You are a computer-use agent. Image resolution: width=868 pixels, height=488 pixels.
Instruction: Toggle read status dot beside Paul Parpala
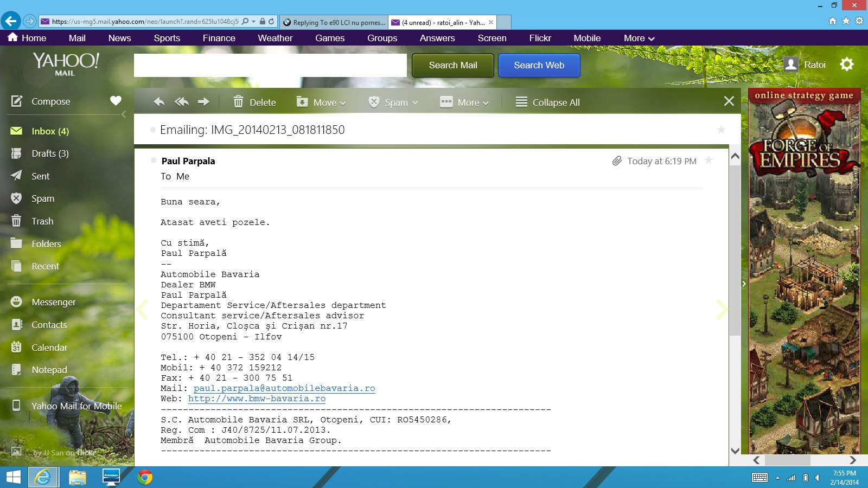click(x=154, y=160)
